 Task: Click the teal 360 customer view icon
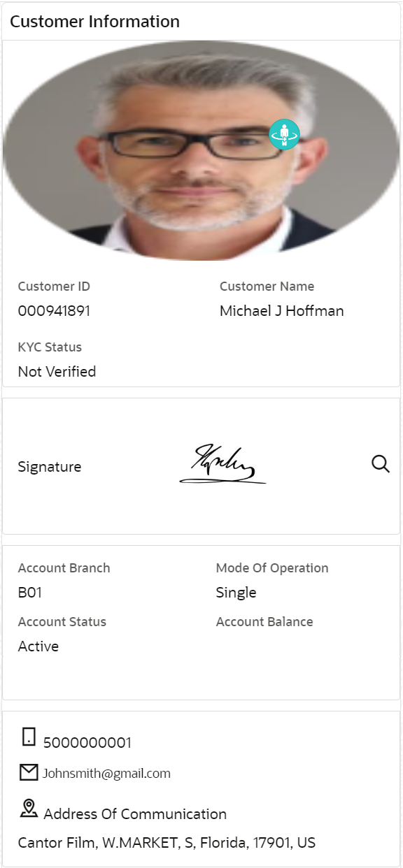pos(285,133)
